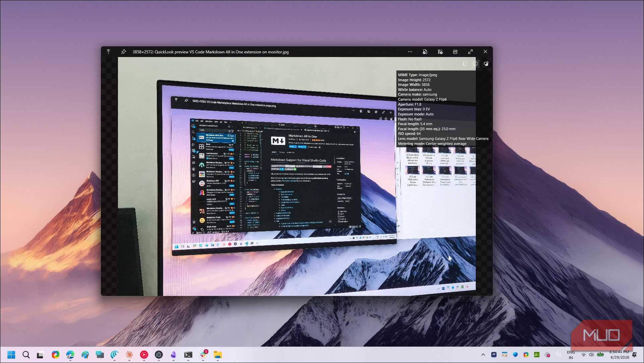This screenshot has width=644, height=363.
Task: Open file with default app icon
Action: (425, 52)
